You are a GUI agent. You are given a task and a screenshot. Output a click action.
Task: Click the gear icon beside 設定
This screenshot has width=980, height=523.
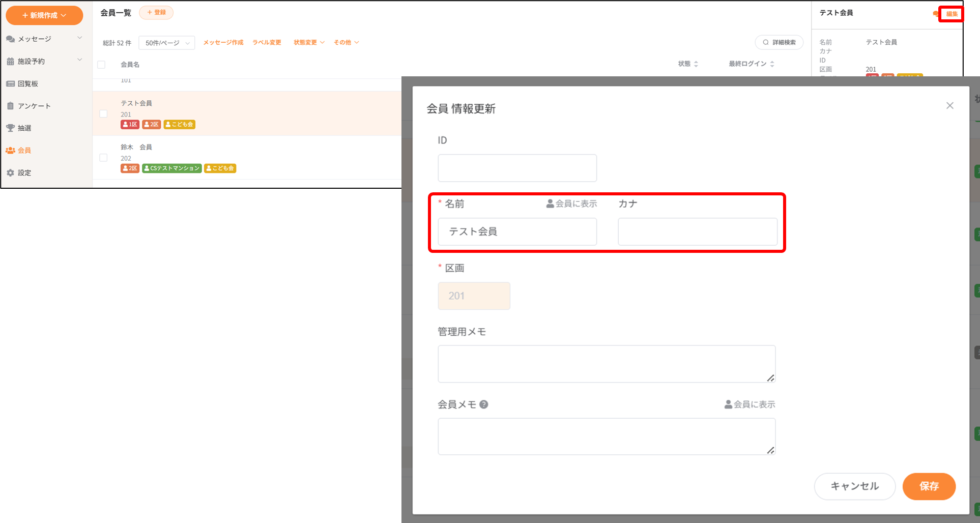(10, 173)
